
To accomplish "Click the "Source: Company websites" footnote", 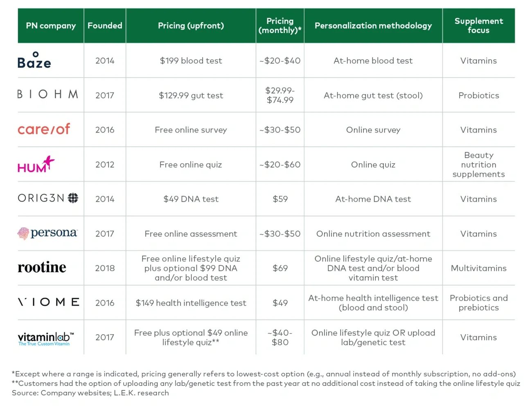I will [x=90, y=393].
